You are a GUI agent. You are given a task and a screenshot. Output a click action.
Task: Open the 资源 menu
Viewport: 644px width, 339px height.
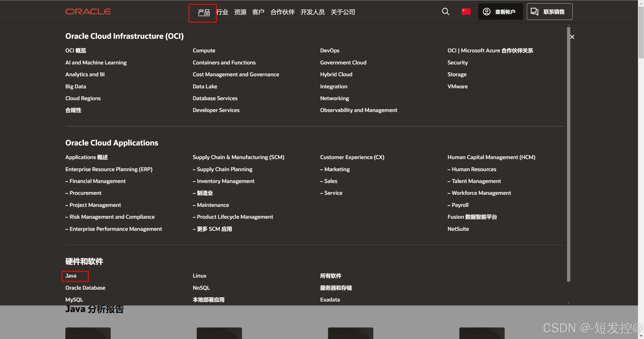click(x=240, y=12)
